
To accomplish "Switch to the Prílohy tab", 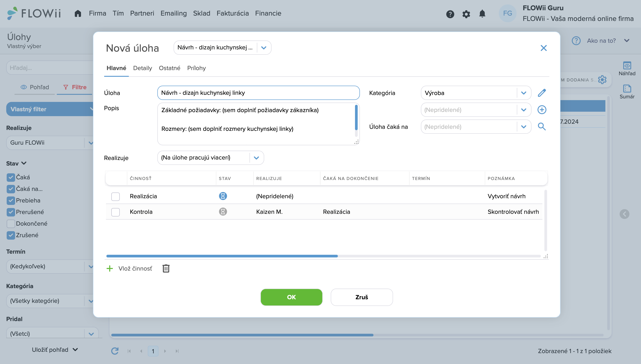I will point(196,68).
